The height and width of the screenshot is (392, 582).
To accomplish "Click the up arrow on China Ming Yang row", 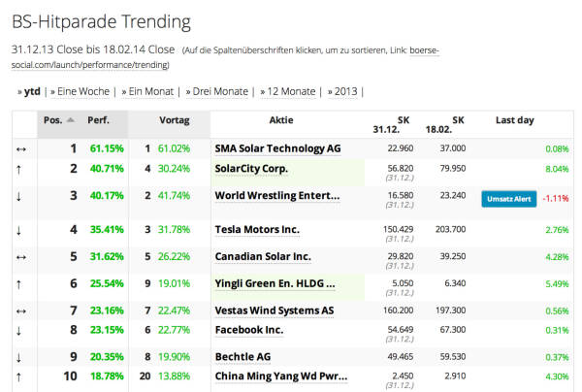I will 19,377.
